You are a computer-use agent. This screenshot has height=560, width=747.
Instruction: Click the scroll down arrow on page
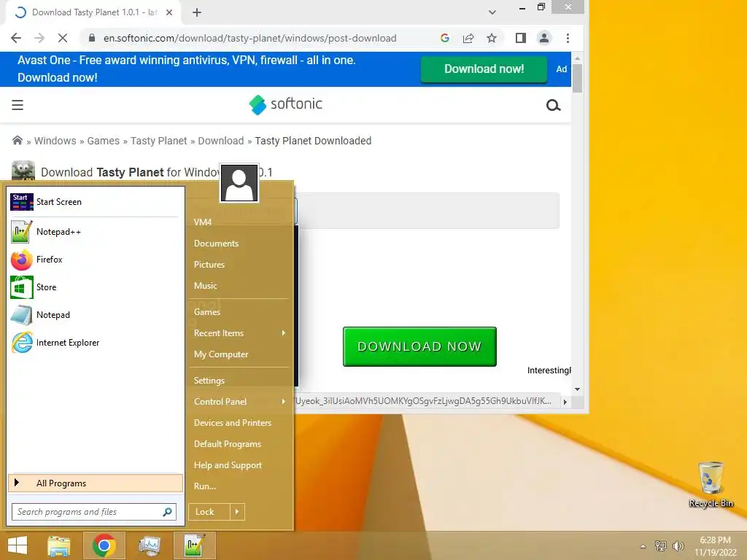578,389
